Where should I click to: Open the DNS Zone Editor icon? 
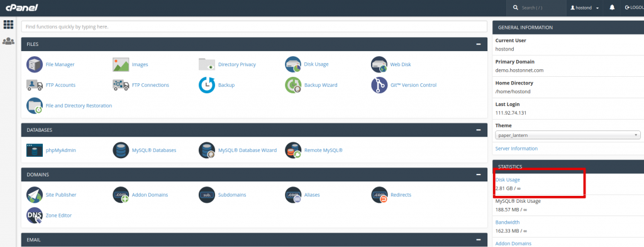pyautogui.click(x=35, y=215)
